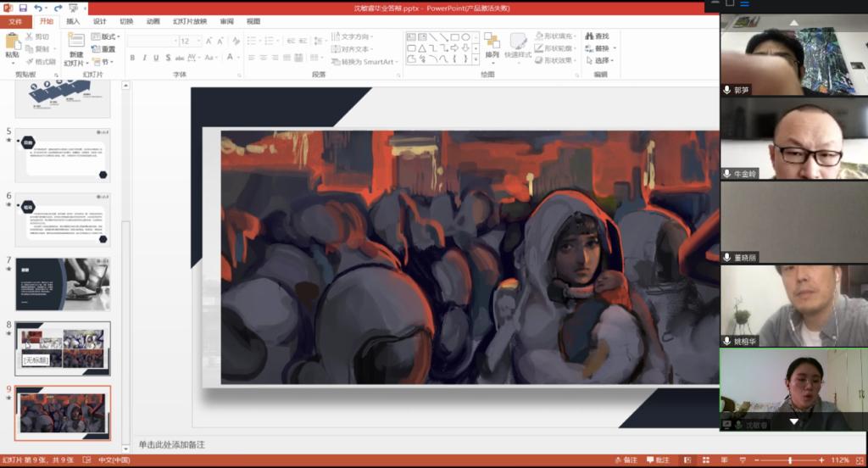Switch to the Slide Show (幻灯片放映) tab
This screenshot has height=468, width=868.
tap(190, 21)
